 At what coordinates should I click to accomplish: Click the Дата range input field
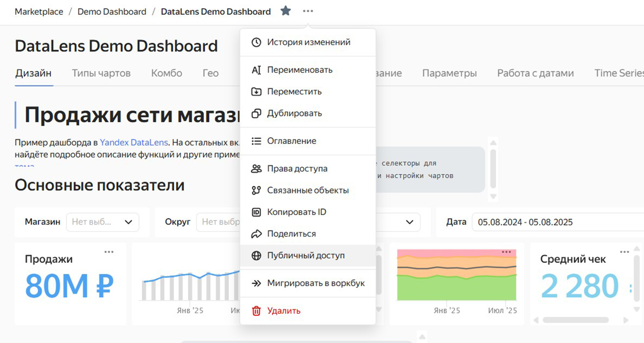558,222
